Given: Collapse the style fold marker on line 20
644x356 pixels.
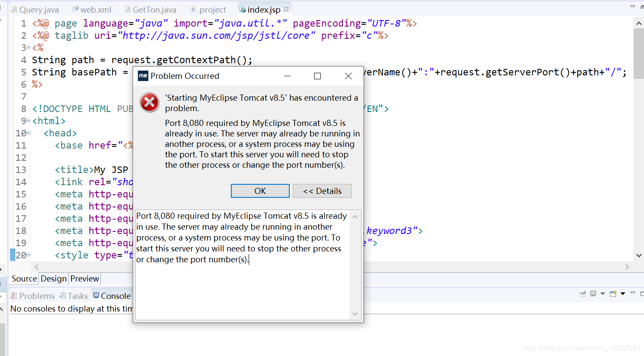Looking at the screenshot, I should (x=29, y=255).
